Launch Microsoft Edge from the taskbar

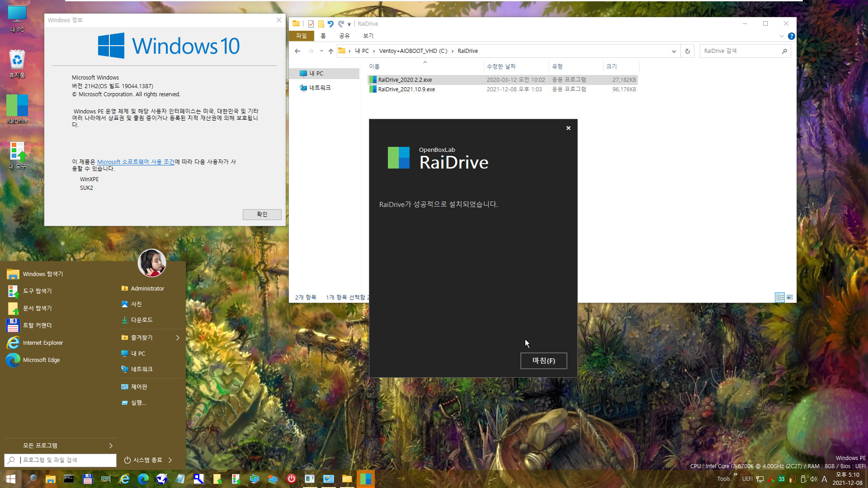(x=143, y=479)
